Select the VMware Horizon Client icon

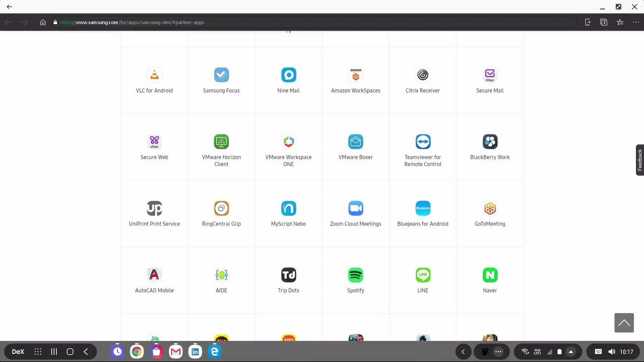(x=221, y=141)
